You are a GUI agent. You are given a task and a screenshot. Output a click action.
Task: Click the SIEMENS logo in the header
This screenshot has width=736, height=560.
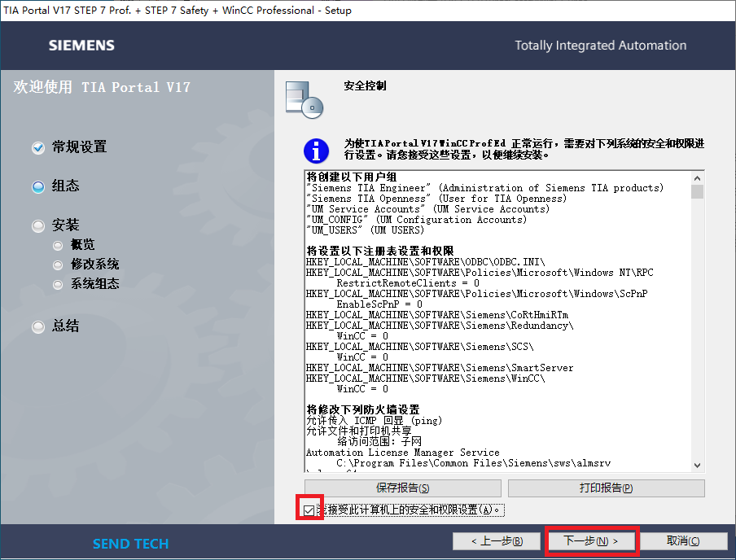point(81,46)
